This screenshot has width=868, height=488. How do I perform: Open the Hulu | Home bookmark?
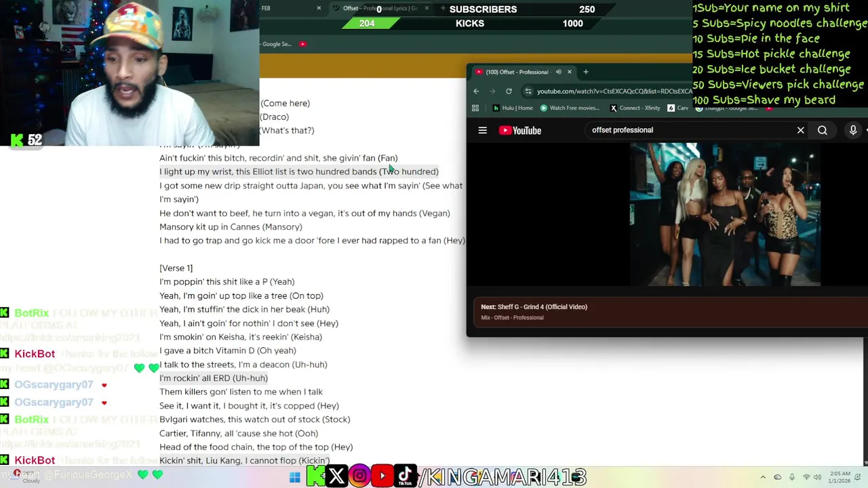(513, 108)
